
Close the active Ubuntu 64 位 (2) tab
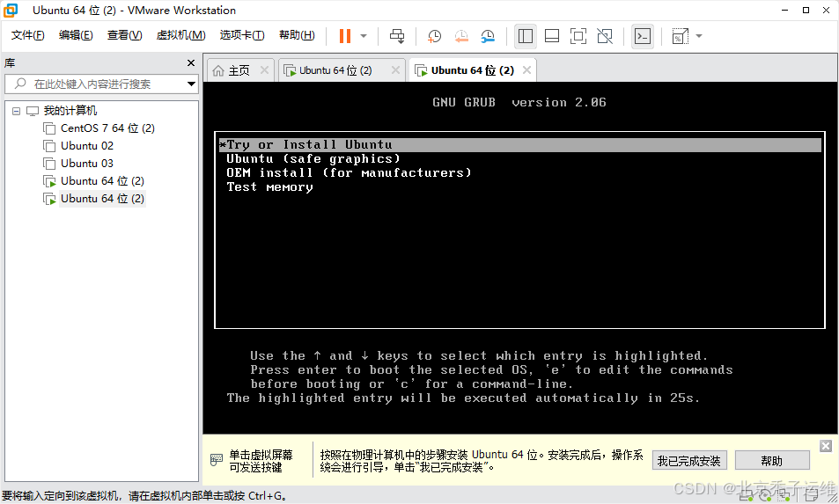click(527, 70)
